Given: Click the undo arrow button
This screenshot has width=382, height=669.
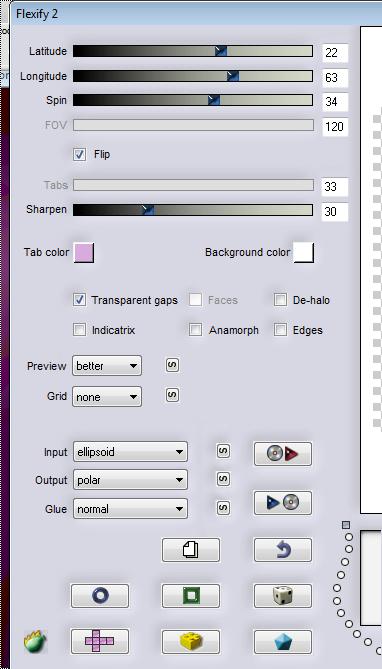Looking at the screenshot, I should [283, 550].
